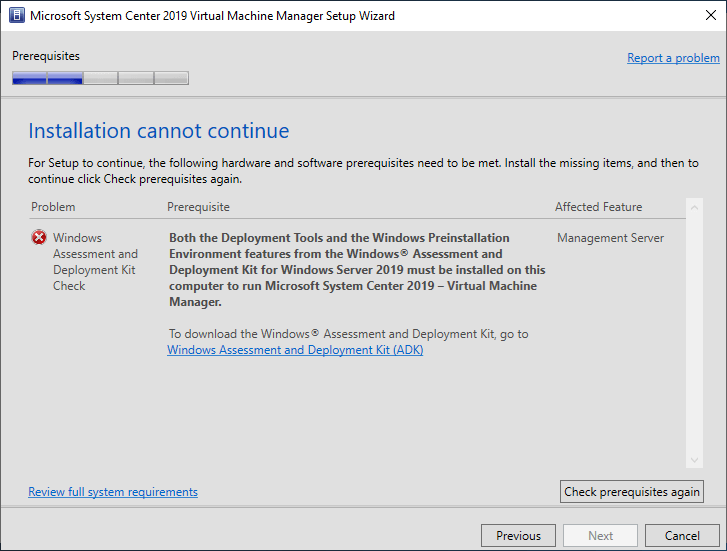Viewport: 727px width, 551px height.
Task: Click the Problem column header
Action: click(53, 207)
